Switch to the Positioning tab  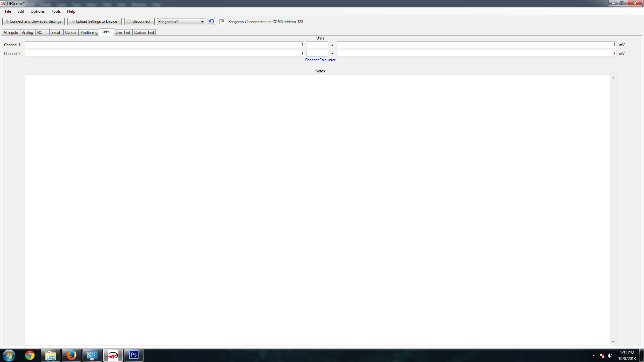(x=89, y=33)
